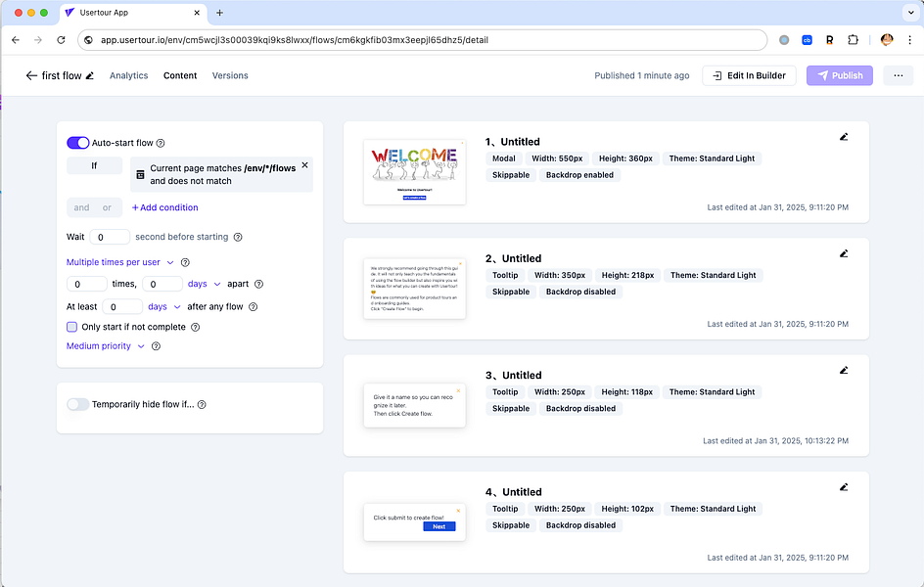Open the more options ellipsis menu

(899, 75)
